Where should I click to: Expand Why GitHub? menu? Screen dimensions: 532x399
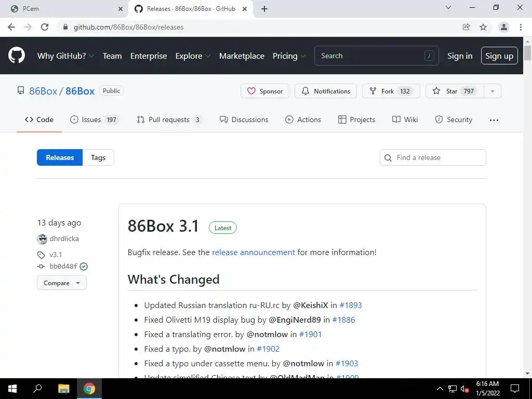65,56
